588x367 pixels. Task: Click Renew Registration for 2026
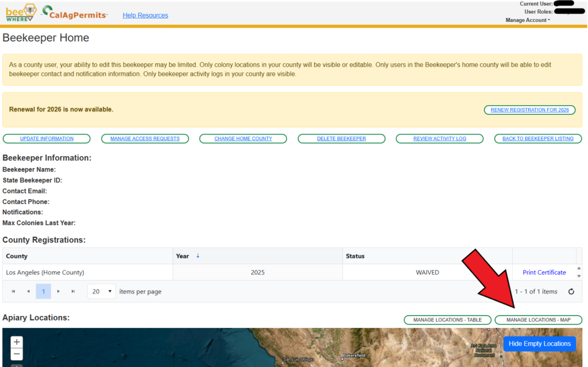pyautogui.click(x=529, y=110)
